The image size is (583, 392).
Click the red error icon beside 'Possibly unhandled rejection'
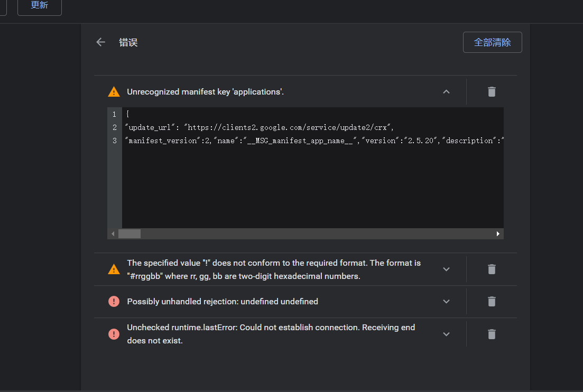114,301
